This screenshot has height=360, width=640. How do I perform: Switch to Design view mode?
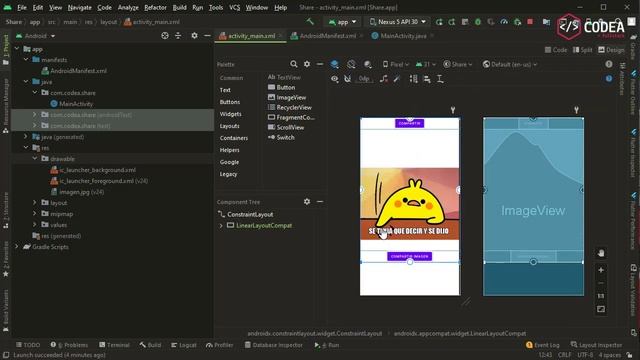[x=611, y=50]
